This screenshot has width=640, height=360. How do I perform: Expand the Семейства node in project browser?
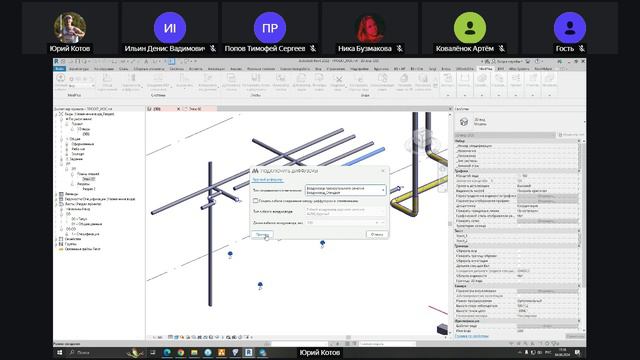coord(56,239)
